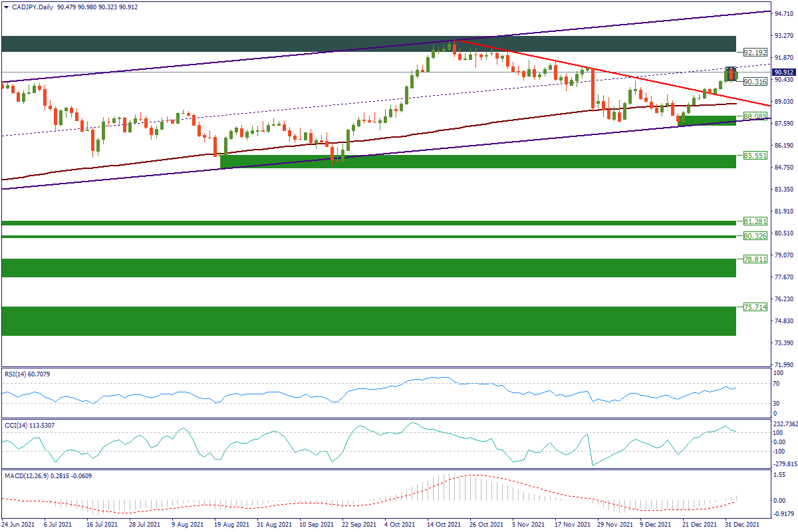The width and height of the screenshot is (798, 532).
Task: Click the CCI(14) indicator label
Action: [28, 425]
